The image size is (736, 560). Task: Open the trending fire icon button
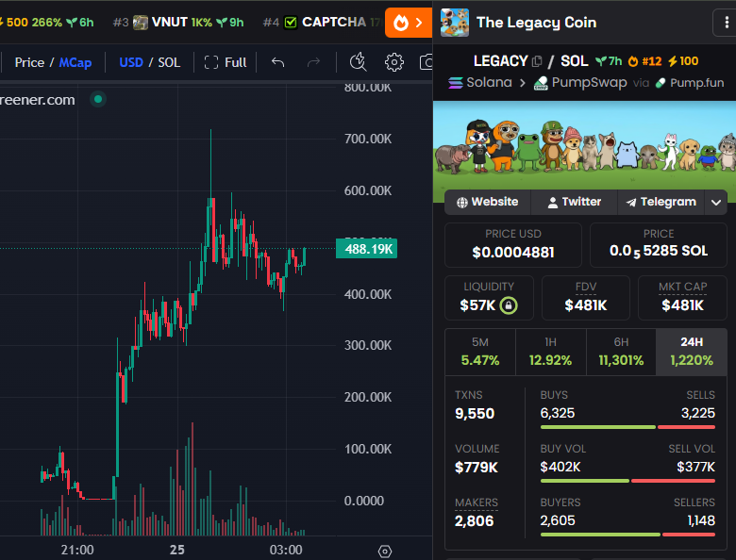[x=408, y=22]
